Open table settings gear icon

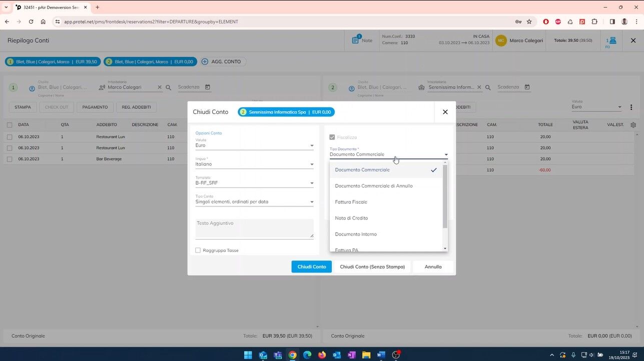coord(633,125)
